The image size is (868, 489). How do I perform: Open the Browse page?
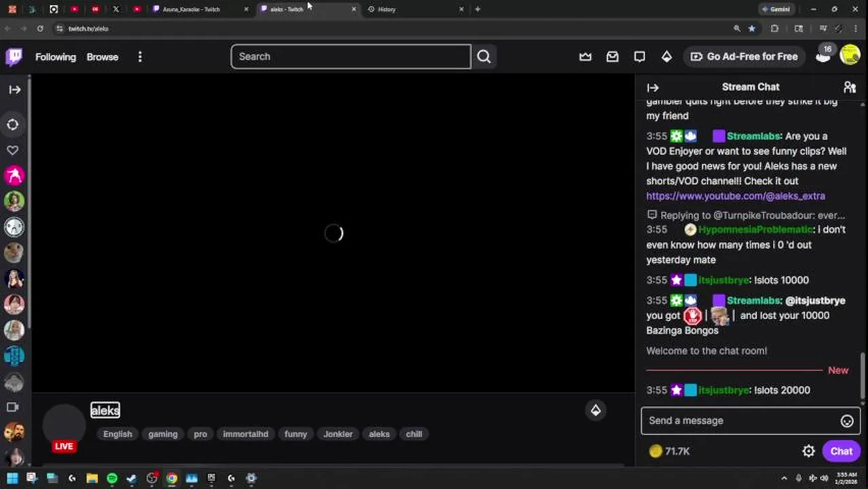pos(103,57)
